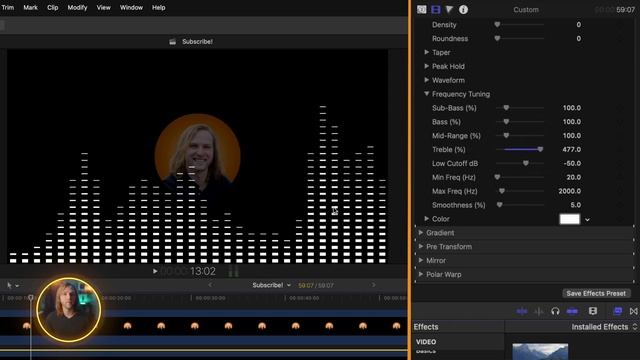Click the Smoothness value 5.0
The height and width of the screenshot is (360, 640).
(x=576, y=205)
